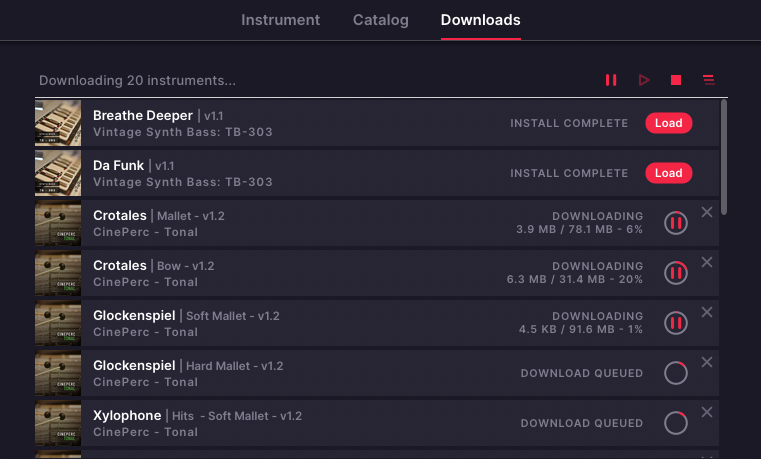Click the 'Crotales' Bow v1.2 title
This screenshot has width=761, height=459.
pyautogui.click(x=120, y=265)
